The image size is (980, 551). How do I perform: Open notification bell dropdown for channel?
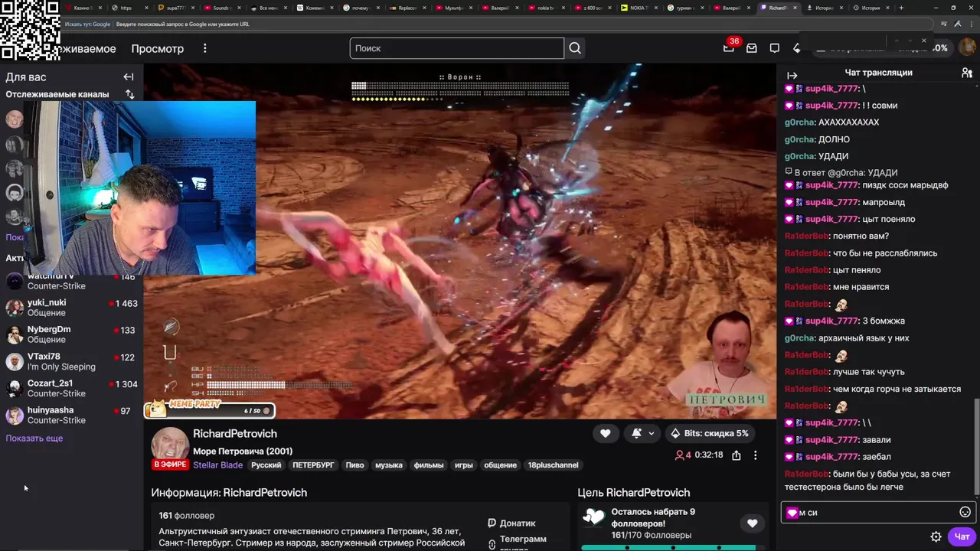tap(643, 433)
